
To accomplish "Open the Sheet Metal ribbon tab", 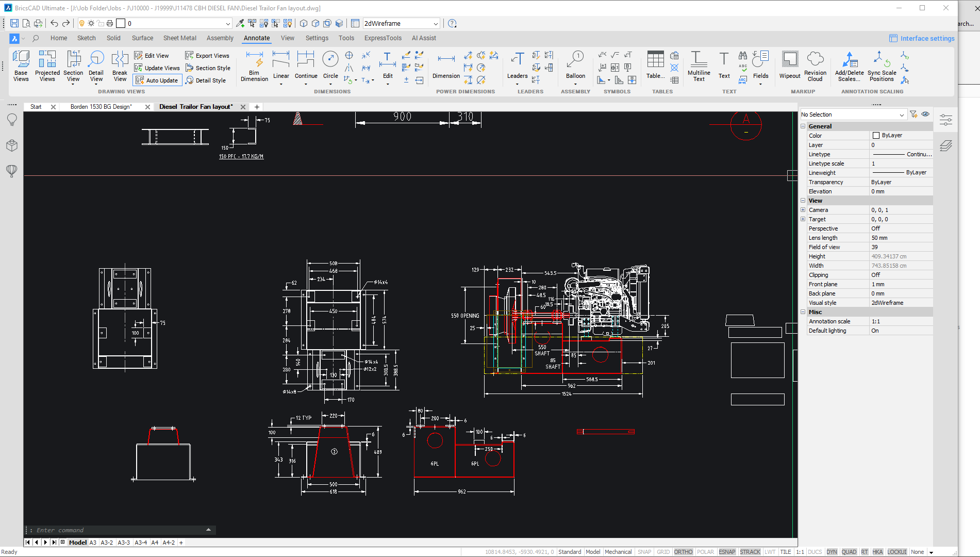I will (180, 38).
